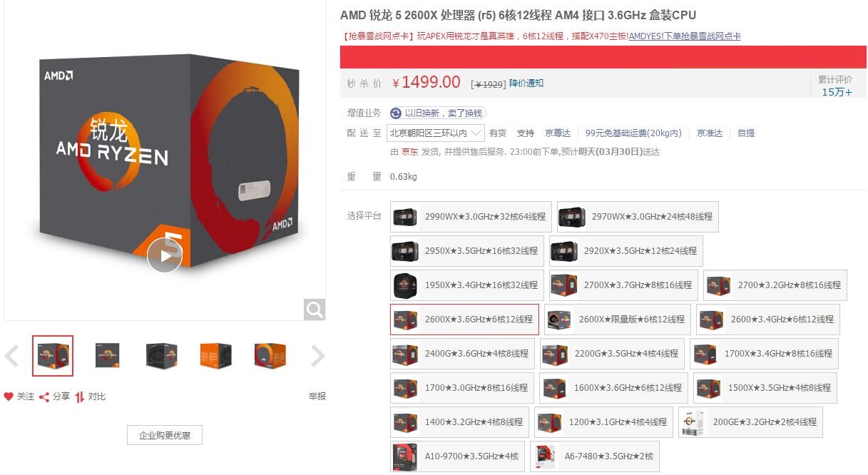Choose the 200GE★3.2GHz★2核4线程 platform

[x=750, y=422]
